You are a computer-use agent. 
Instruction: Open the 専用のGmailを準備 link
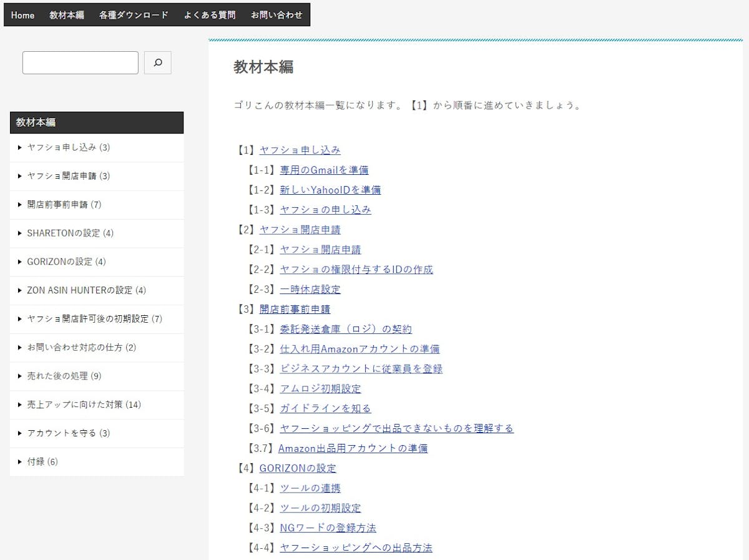pyautogui.click(x=324, y=170)
